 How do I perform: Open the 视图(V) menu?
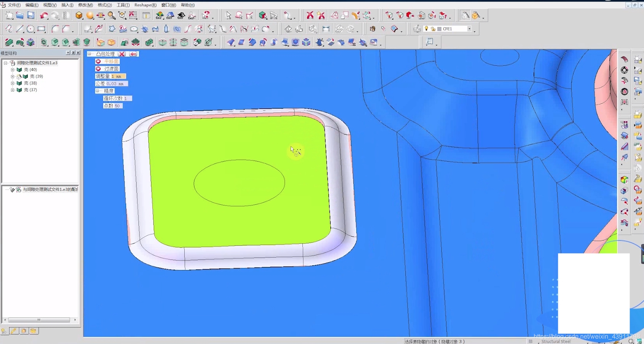click(50, 5)
